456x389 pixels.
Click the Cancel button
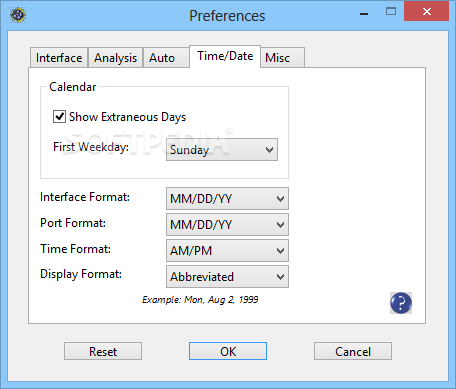(x=353, y=351)
